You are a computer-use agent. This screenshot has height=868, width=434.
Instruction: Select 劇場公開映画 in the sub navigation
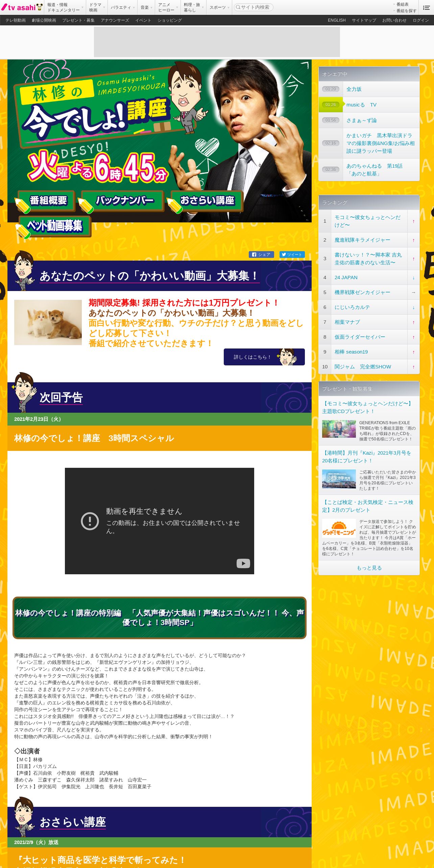click(44, 20)
